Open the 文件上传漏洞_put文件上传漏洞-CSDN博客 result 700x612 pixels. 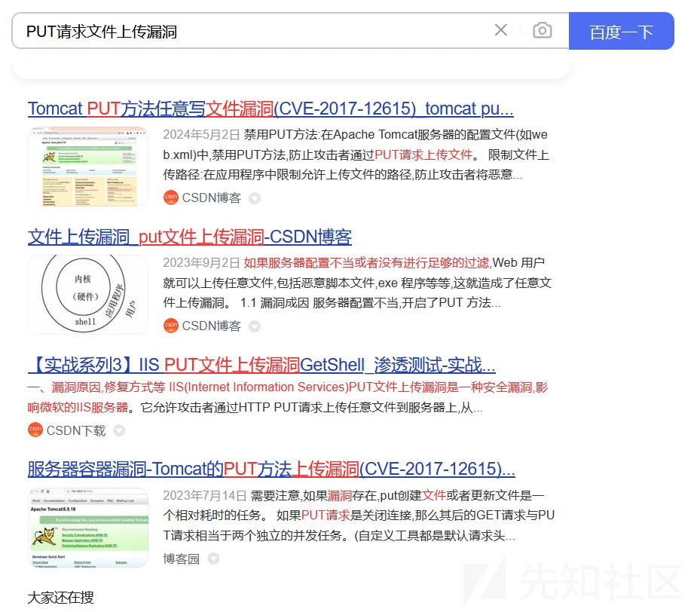coord(190,237)
